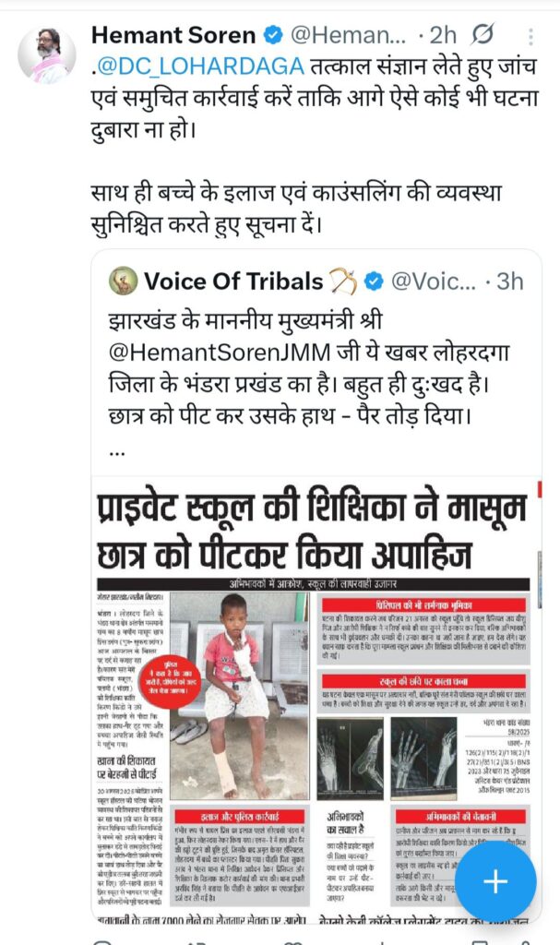Tap the bow and arrow emoji icon

coord(343,281)
